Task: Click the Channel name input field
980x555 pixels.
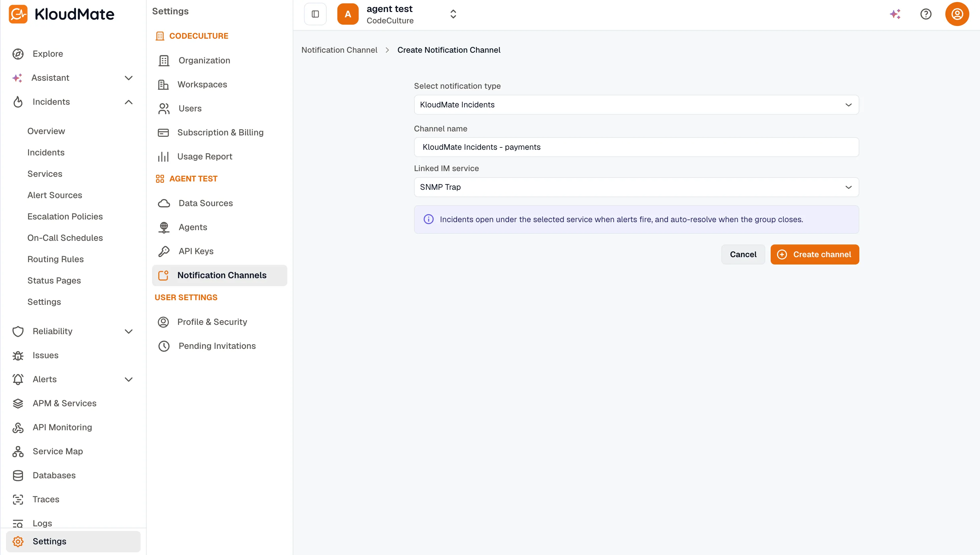Action: tap(636, 147)
